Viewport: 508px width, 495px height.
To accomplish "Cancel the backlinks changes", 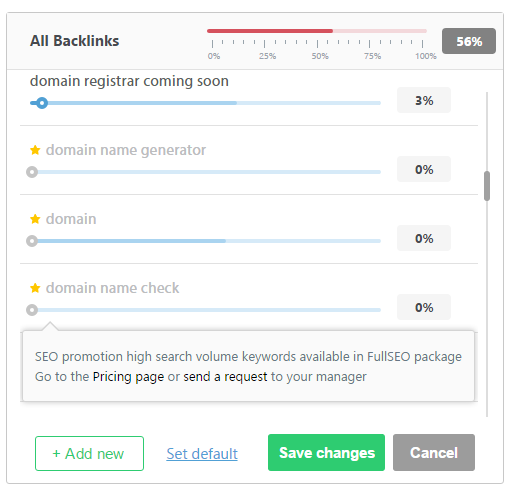I will [434, 453].
